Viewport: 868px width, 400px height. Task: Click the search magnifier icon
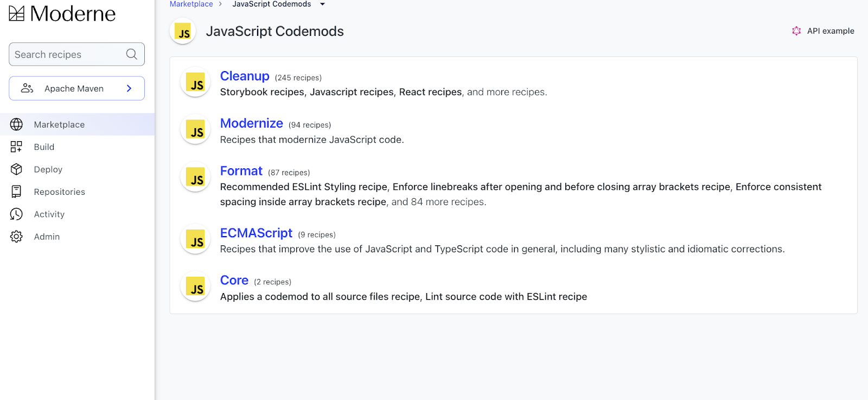coord(131,54)
